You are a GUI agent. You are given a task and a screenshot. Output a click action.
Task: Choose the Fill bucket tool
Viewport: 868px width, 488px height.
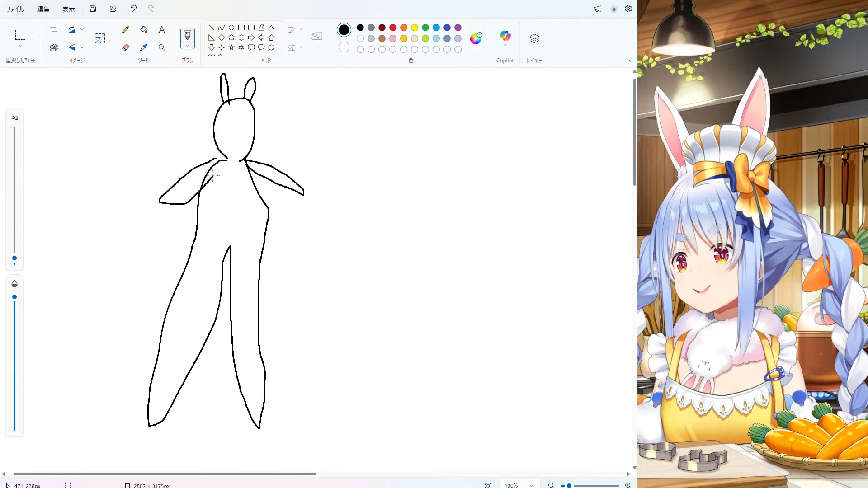click(144, 29)
